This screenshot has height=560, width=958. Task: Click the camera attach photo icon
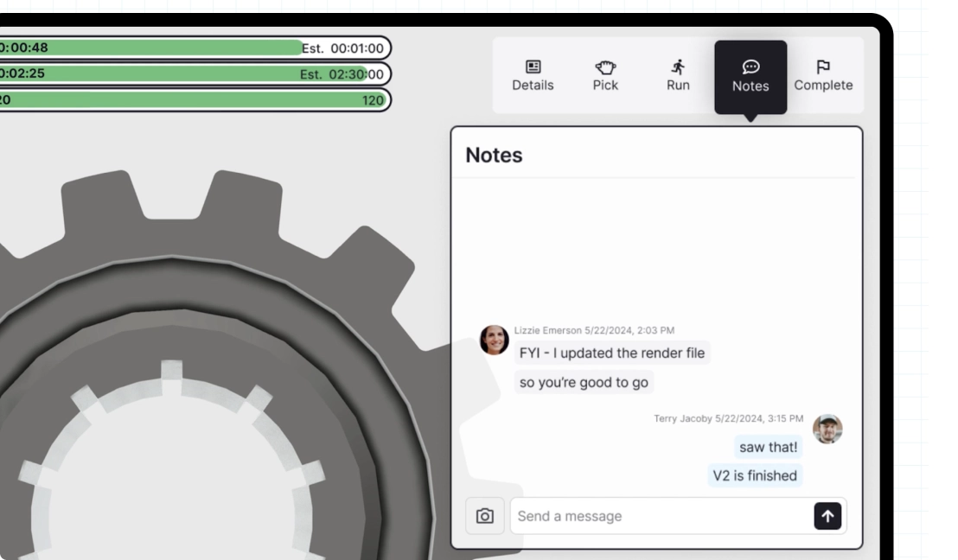(x=485, y=516)
